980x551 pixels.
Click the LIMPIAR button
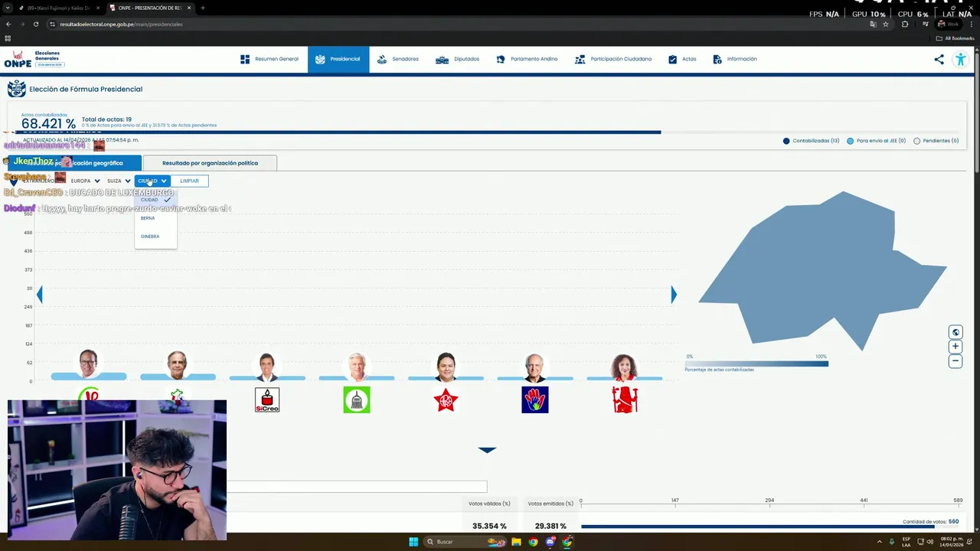tap(189, 181)
